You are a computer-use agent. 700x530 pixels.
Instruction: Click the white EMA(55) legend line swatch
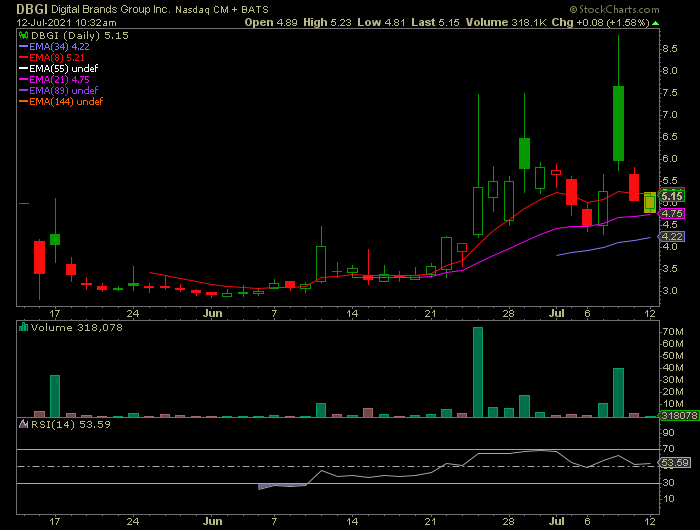tap(24, 68)
